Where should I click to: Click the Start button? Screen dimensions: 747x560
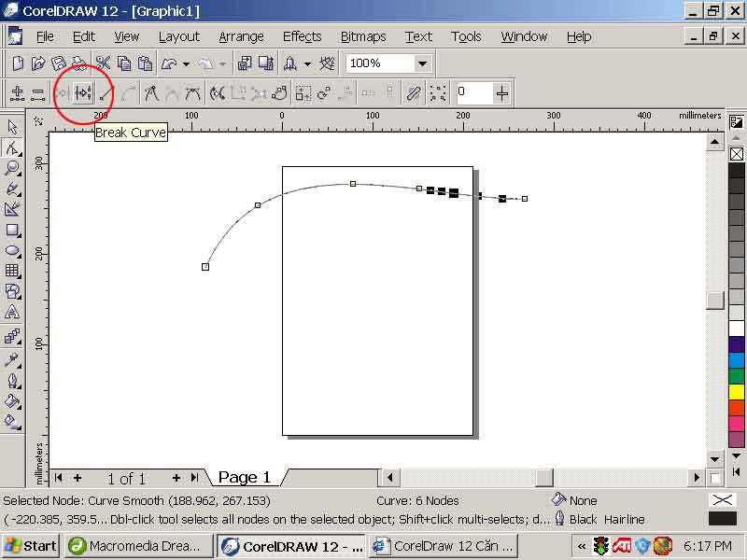coord(31,546)
